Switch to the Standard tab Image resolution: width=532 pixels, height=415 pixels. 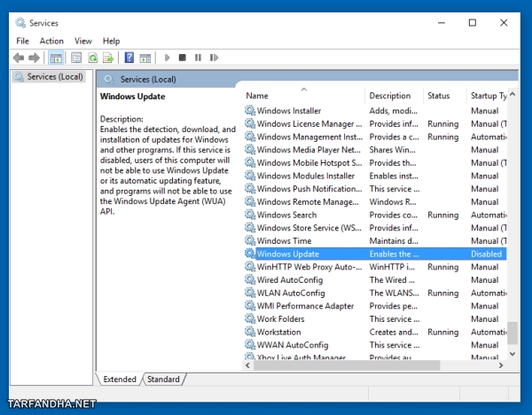coord(163,379)
